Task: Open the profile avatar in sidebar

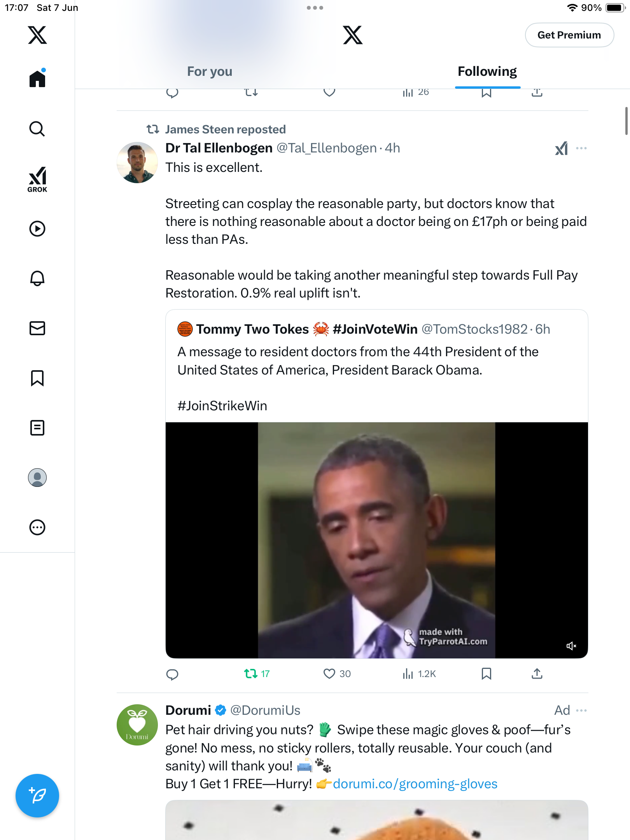Action: point(37,478)
